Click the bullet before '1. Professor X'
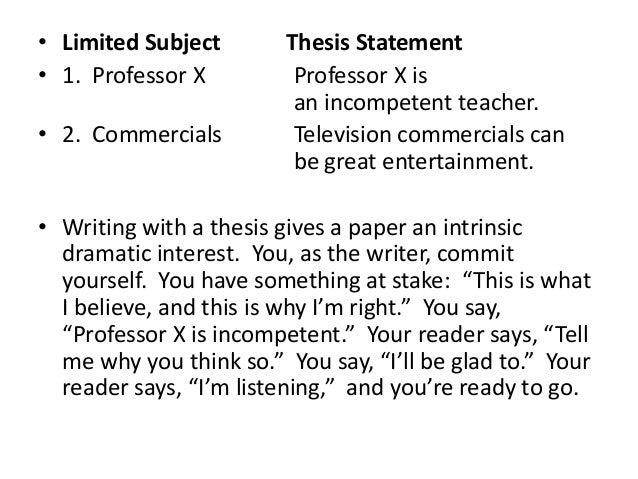 [x=42, y=75]
